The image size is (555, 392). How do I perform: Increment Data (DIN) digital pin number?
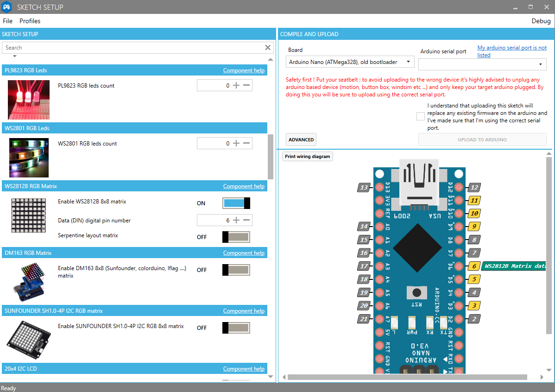[236, 221]
